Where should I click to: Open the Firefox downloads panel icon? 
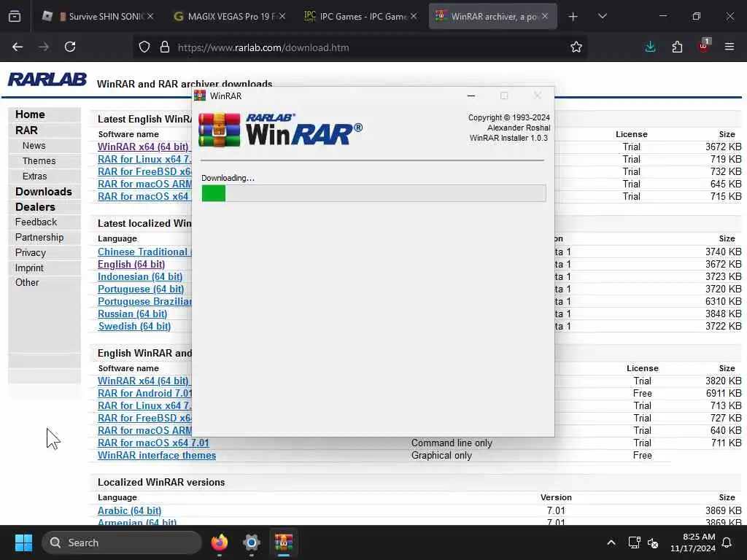(x=650, y=47)
